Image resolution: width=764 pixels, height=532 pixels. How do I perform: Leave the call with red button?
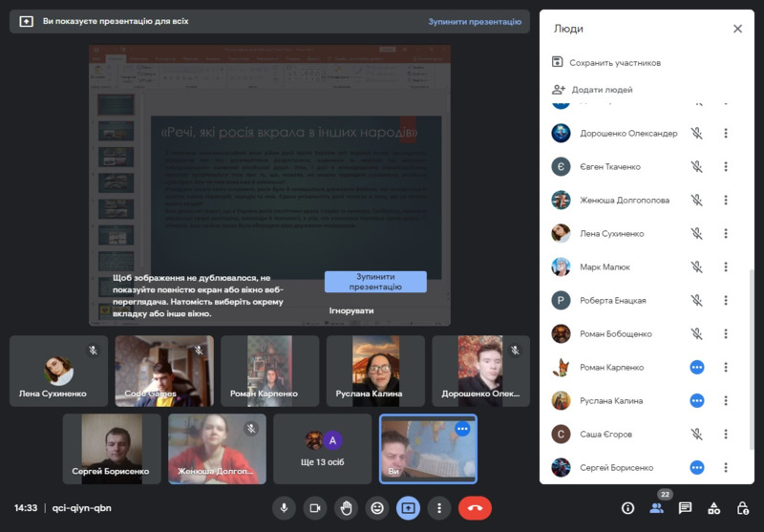point(475,508)
